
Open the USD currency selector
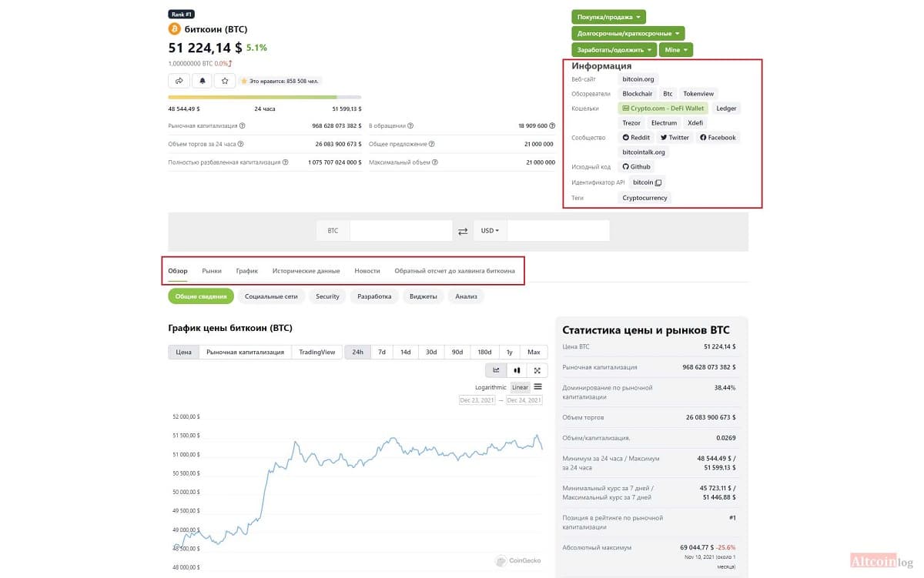click(490, 231)
